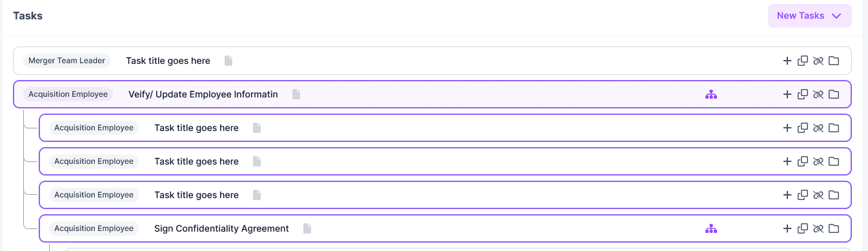Select the Veify/ Update Employee Informatin title

tap(203, 94)
